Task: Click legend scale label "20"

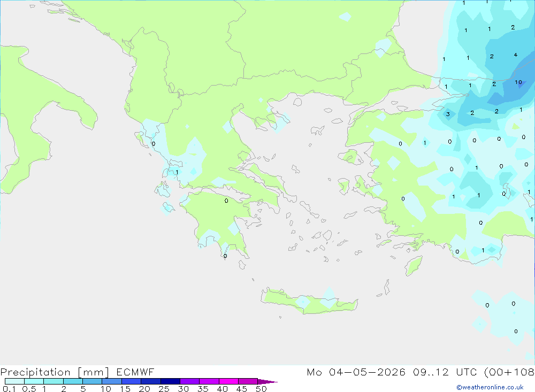Action: (144, 389)
